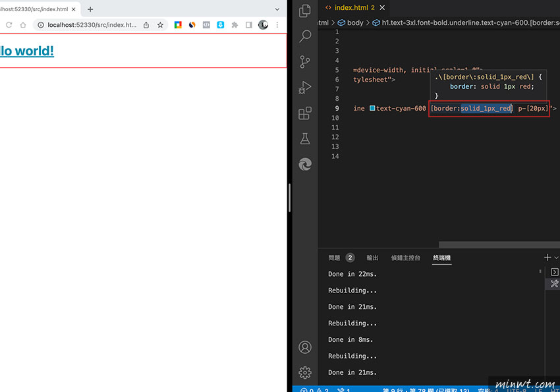
Task: Open the Chrome three-dot menu
Action: click(x=277, y=24)
